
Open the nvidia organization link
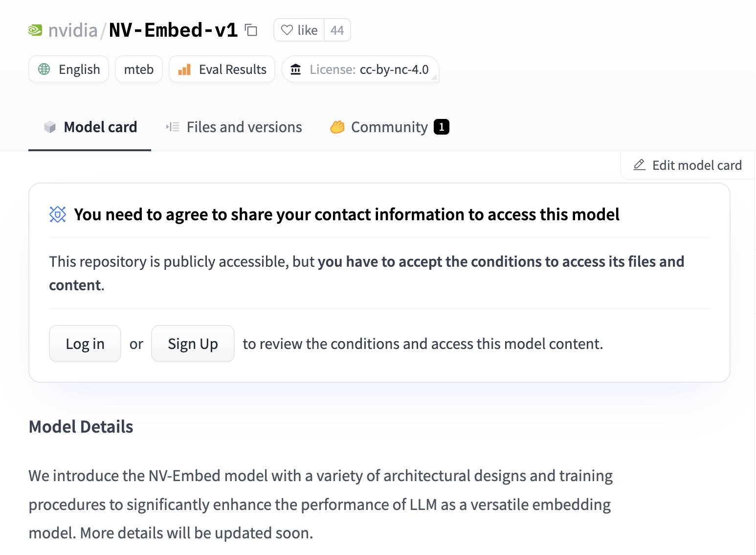tap(73, 30)
